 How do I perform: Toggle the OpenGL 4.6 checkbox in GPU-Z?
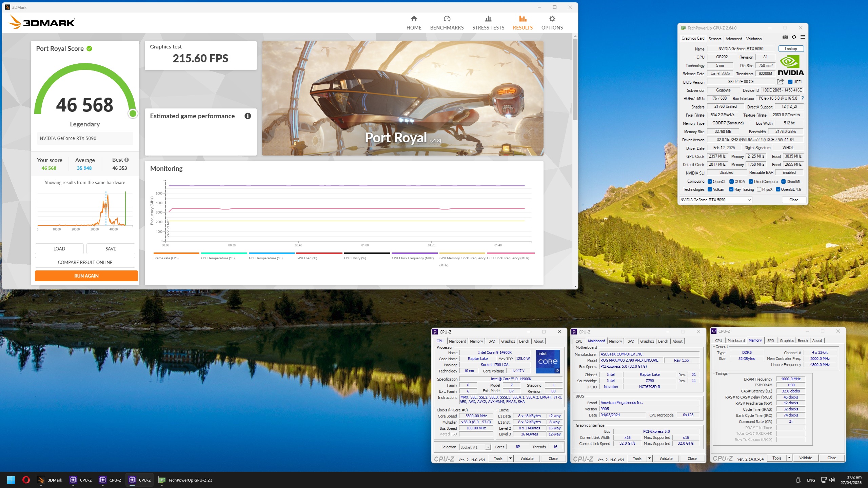(778, 189)
